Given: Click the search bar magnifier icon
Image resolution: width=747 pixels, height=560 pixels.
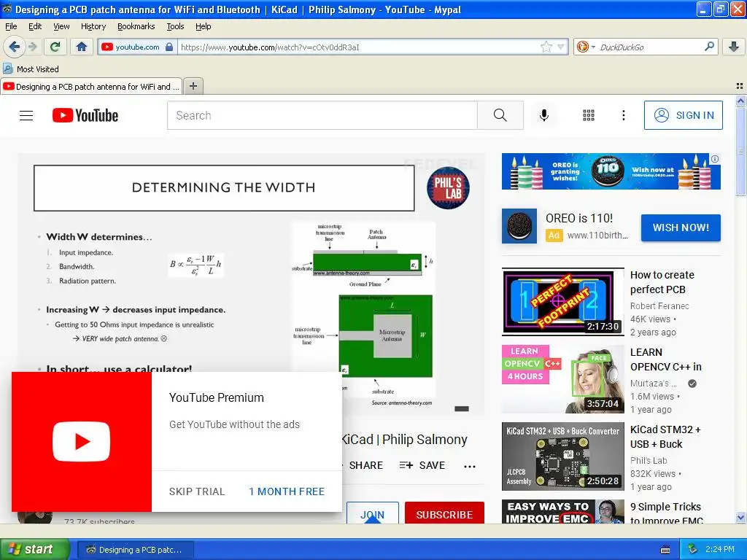Looking at the screenshot, I should (709, 46).
